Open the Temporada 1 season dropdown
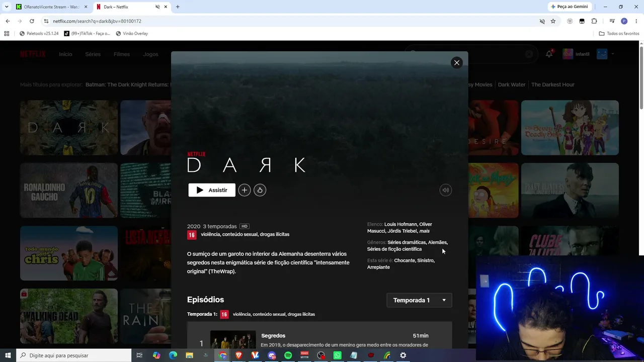This screenshot has height=362, width=644. (419, 300)
